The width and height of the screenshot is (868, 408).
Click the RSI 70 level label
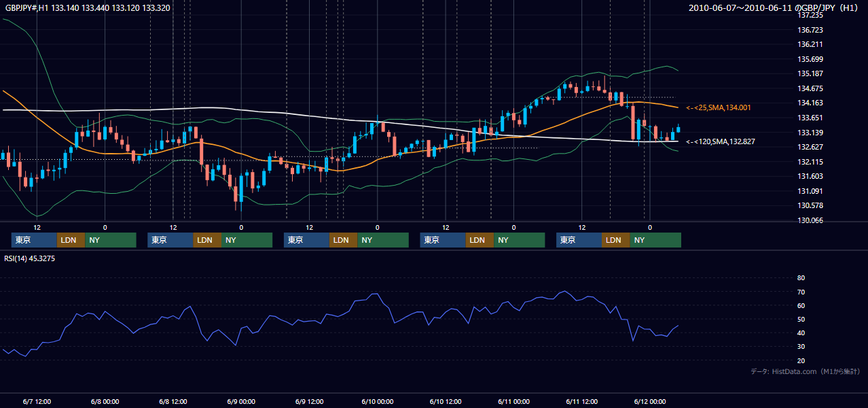tap(801, 292)
